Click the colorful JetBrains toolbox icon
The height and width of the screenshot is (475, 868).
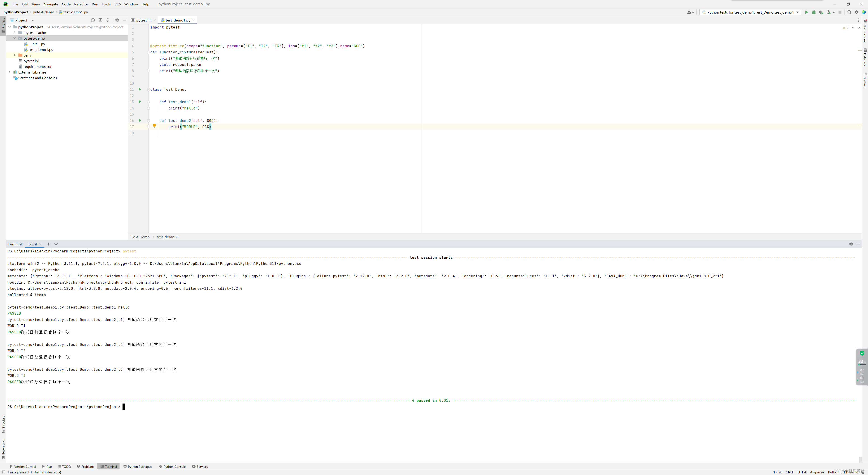[x=864, y=12]
